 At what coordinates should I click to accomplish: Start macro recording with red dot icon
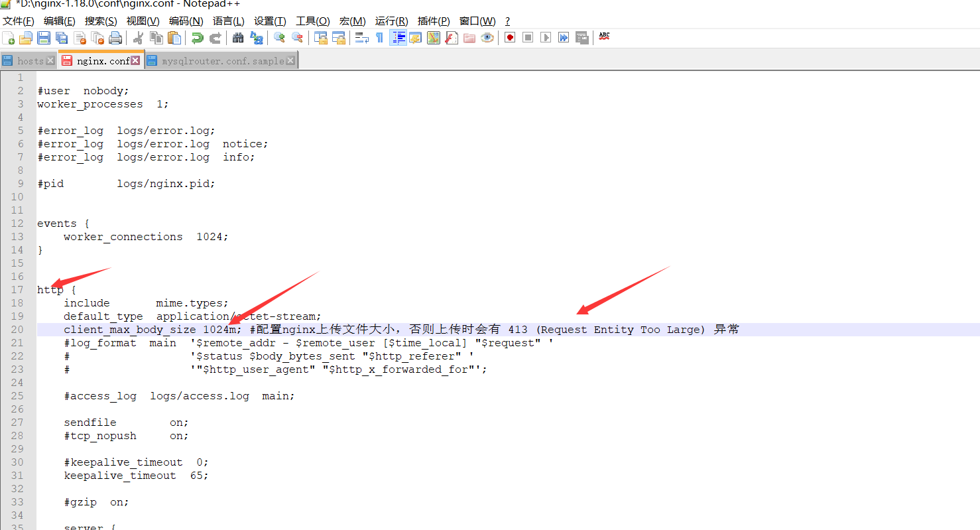coord(510,38)
